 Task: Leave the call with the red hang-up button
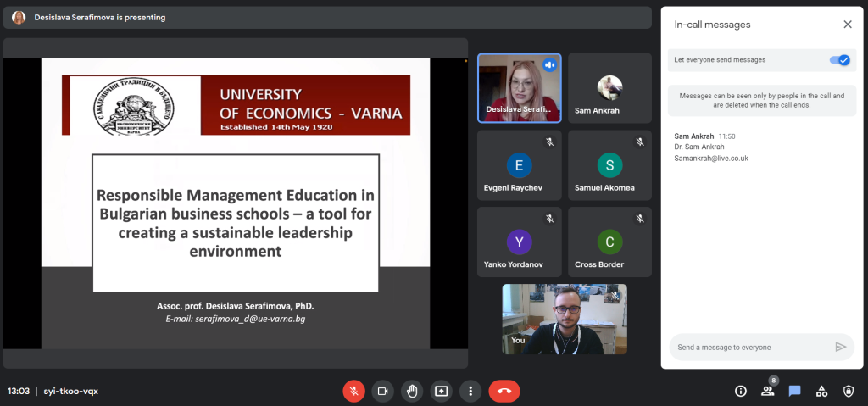click(x=504, y=391)
